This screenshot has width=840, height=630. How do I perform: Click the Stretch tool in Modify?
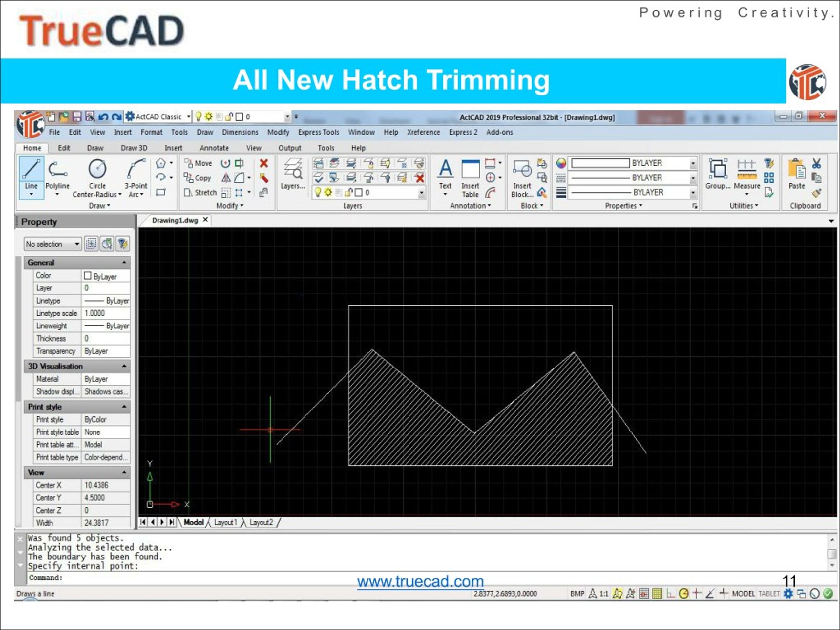coord(200,193)
